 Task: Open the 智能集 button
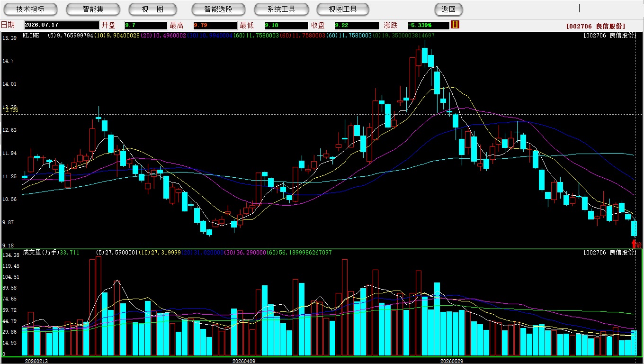93,9
